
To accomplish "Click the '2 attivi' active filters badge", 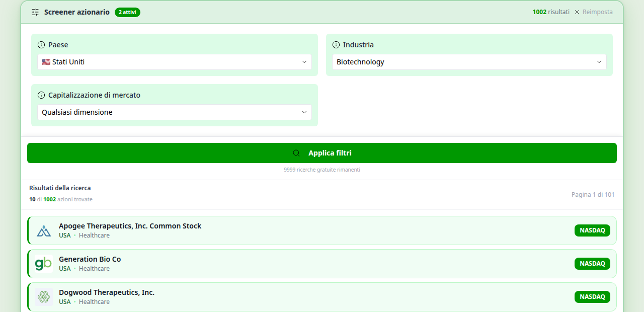I will [127, 12].
